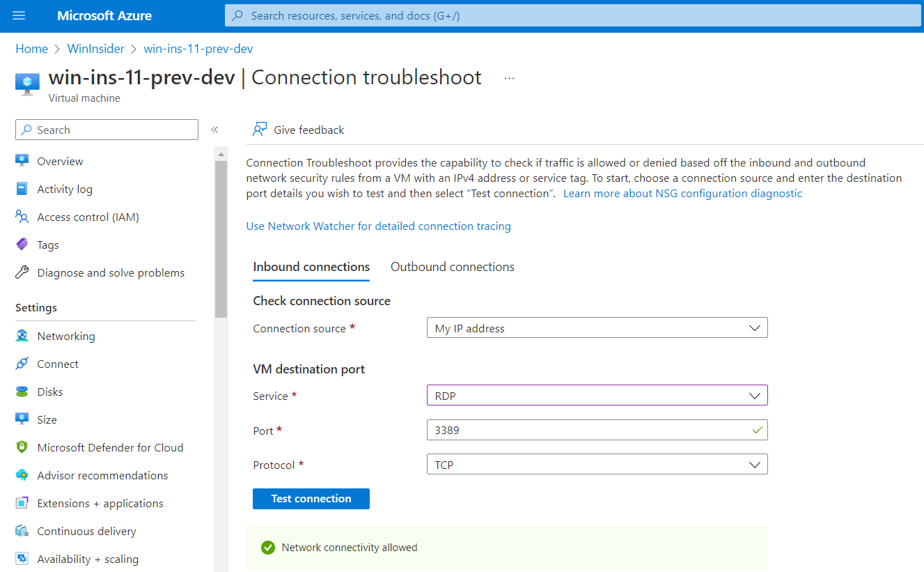
Task: Select Disks in the Settings section
Action: pos(49,391)
